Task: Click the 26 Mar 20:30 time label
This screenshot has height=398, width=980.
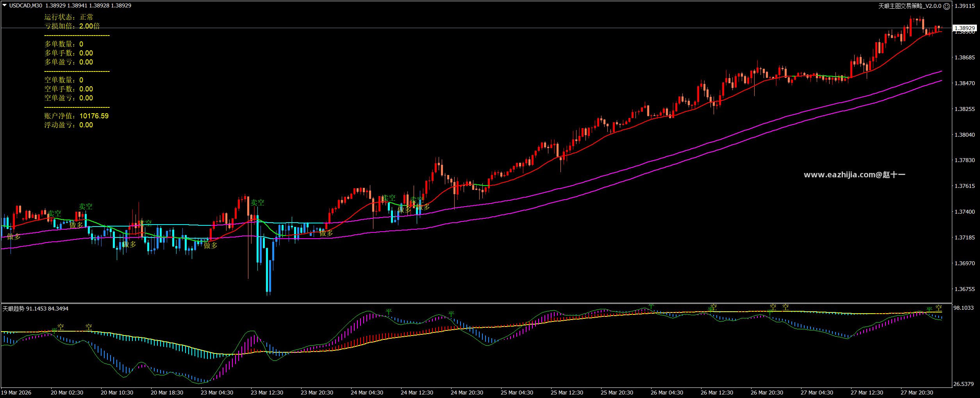Action: 767,393
